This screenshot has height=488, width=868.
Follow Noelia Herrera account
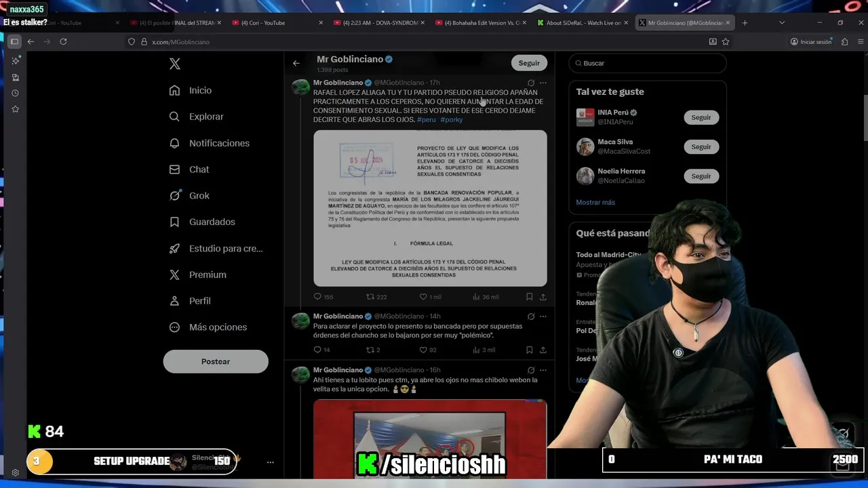tap(701, 176)
